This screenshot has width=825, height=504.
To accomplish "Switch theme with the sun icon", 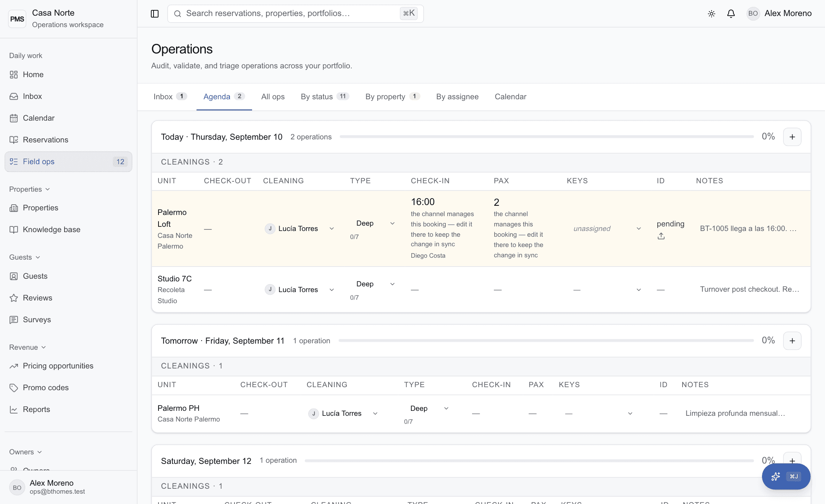I will click(x=712, y=14).
